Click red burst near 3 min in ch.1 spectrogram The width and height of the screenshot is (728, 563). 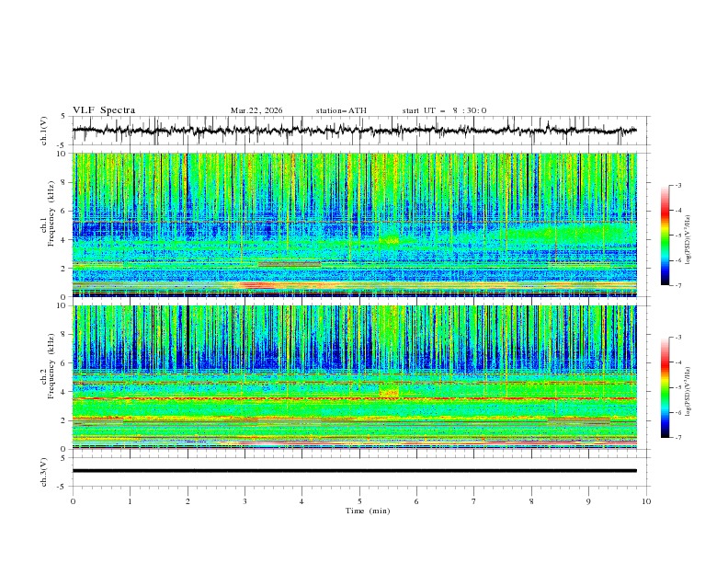[256, 285]
